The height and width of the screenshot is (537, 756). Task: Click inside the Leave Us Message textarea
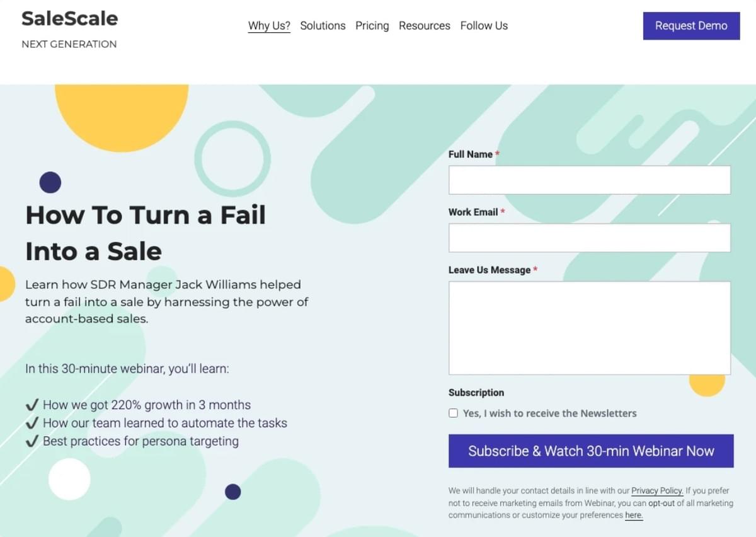point(590,328)
